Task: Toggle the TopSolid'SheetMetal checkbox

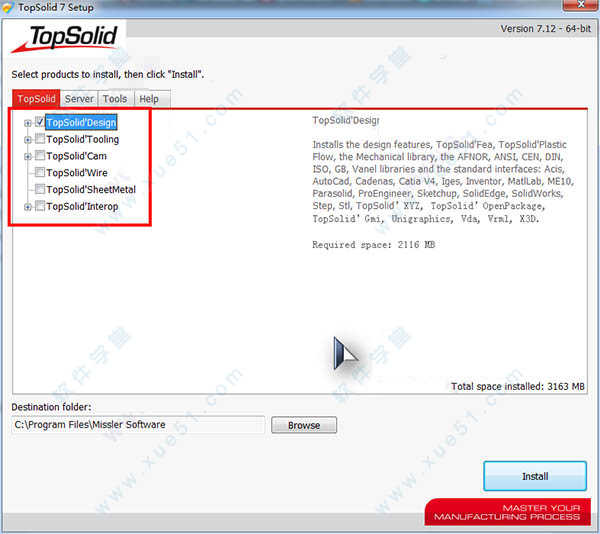Action: pos(40,190)
